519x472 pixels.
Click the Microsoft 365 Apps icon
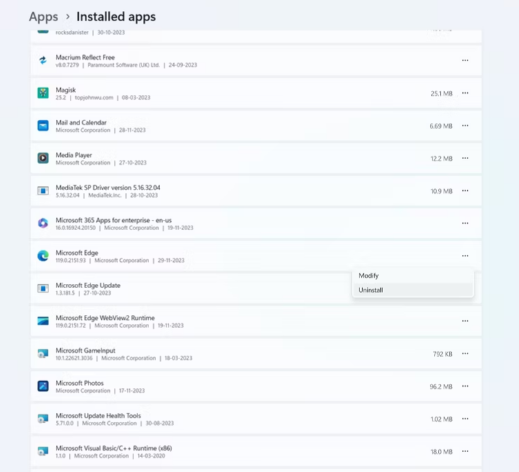pos(43,223)
